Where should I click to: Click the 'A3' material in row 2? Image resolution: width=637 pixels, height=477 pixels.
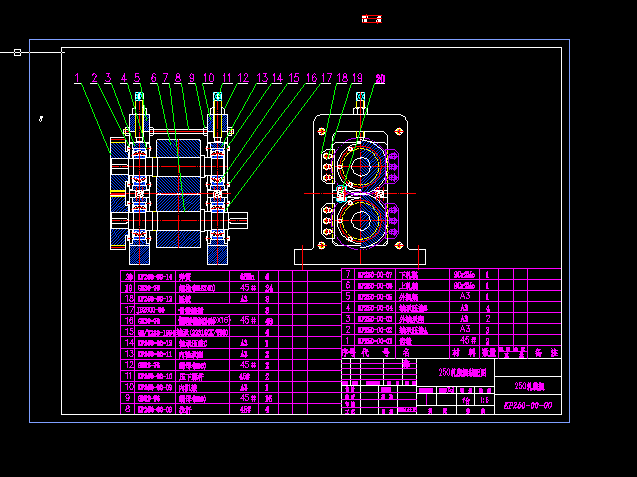click(x=465, y=329)
